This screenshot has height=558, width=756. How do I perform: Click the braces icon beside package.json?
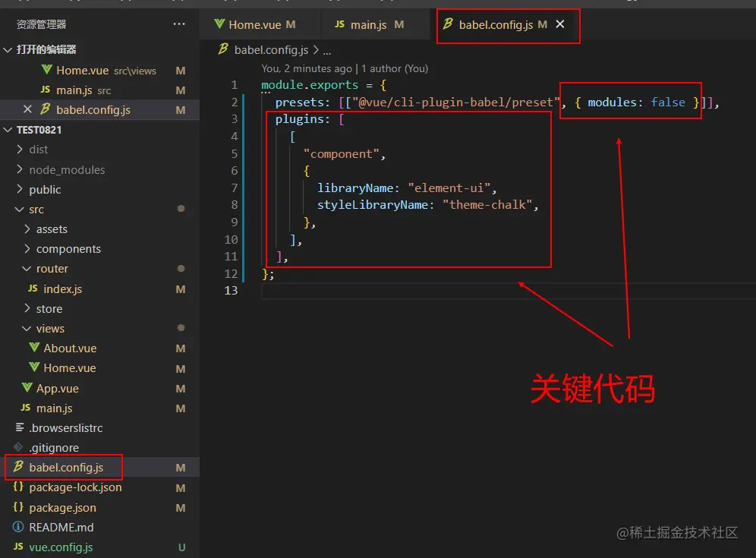pyautogui.click(x=18, y=506)
